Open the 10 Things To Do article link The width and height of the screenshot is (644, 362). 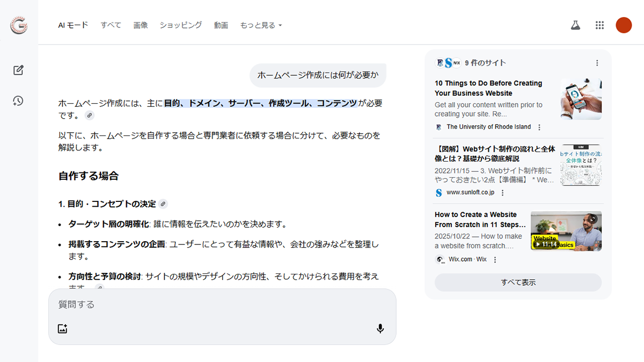pyautogui.click(x=488, y=88)
